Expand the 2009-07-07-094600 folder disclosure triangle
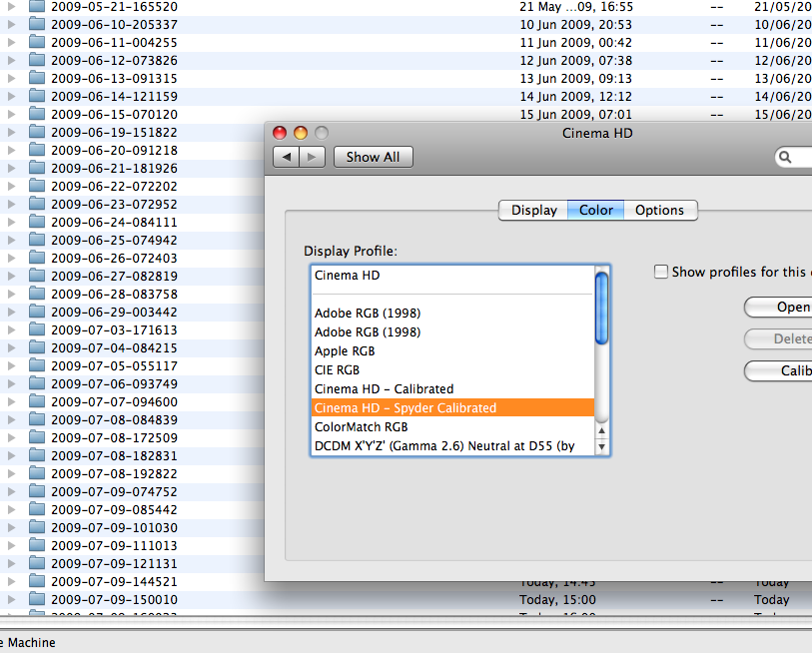The image size is (812, 653). (11, 401)
